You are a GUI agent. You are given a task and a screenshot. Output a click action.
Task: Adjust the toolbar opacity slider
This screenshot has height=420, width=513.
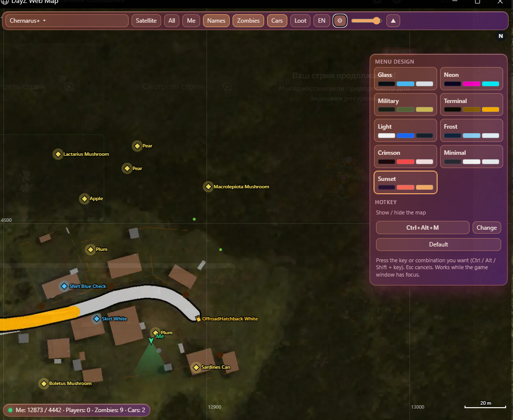tap(367, 21)
